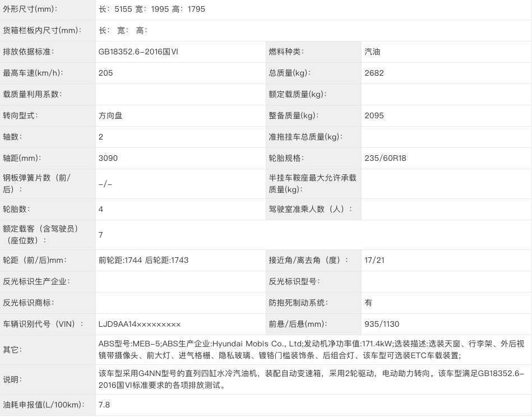Click the 钢板弹簧片数 label cell

click(x=37, y=184)
